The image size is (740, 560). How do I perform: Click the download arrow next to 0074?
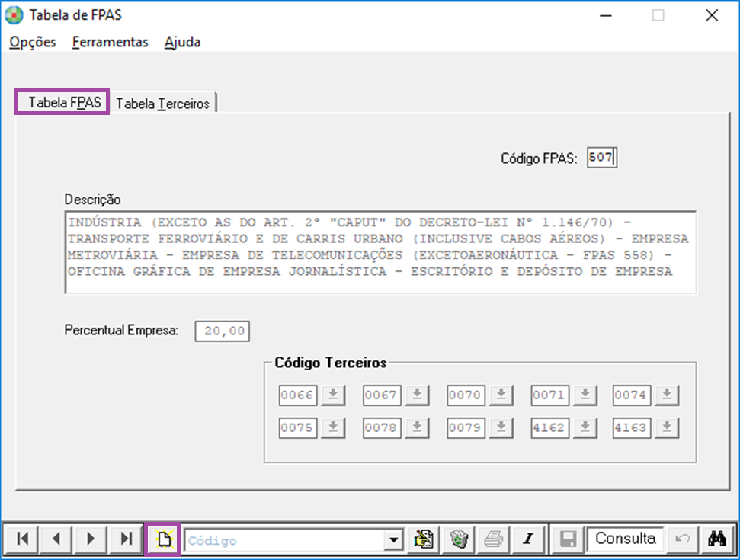(667, 395)
